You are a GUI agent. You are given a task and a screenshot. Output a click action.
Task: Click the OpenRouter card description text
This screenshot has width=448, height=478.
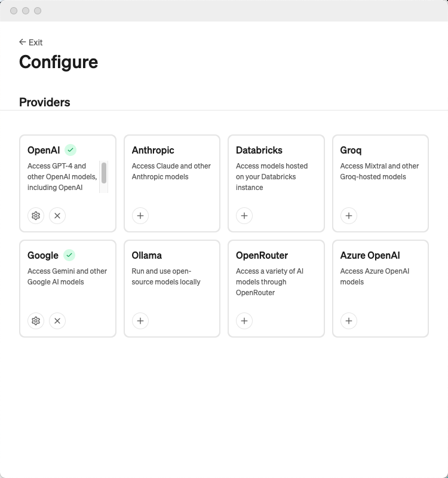click(269, 282)
